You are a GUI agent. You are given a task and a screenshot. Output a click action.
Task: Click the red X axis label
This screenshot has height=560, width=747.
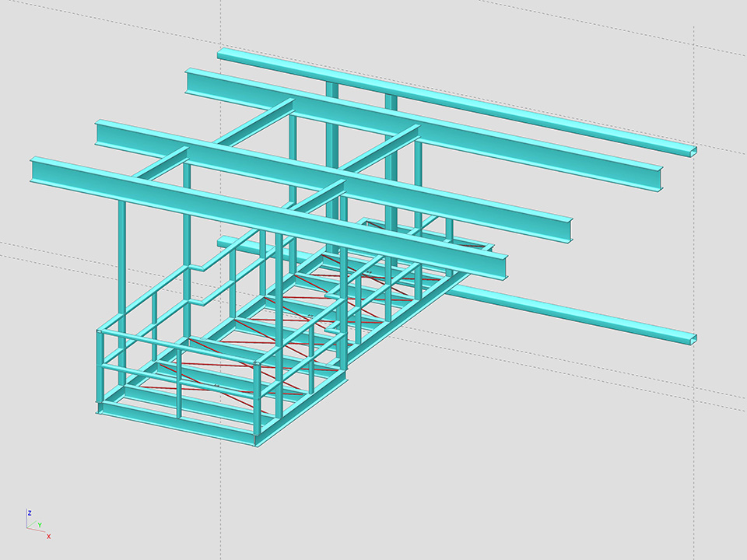tap(48, 537)
